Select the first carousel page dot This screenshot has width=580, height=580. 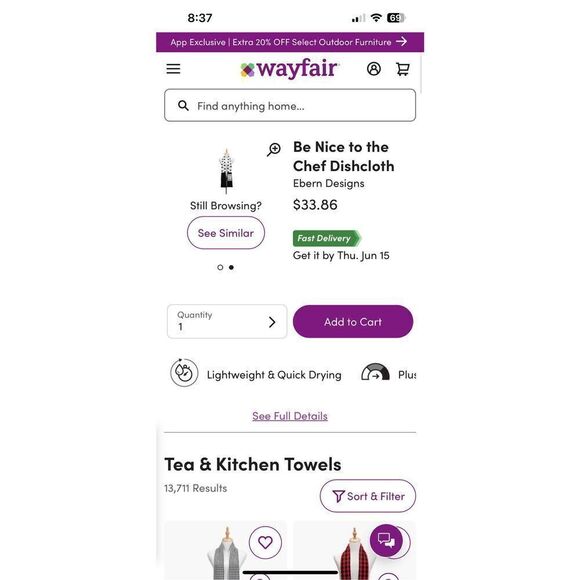click(220, 267)
